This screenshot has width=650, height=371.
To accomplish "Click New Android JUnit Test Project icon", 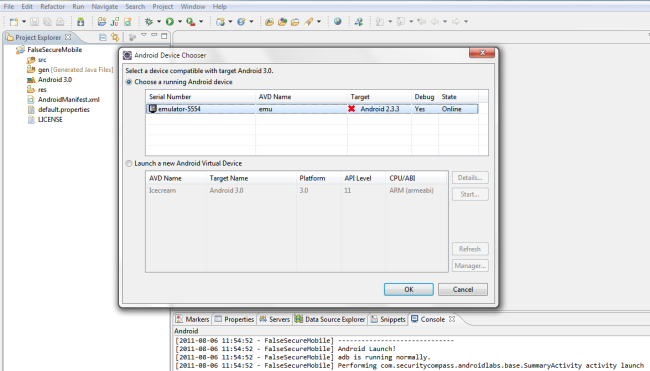I will (115, 22).
